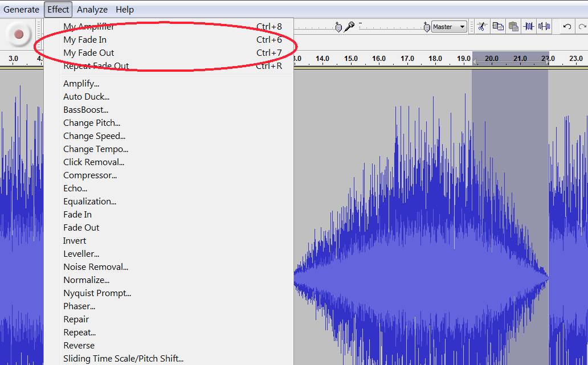588x365 pixels.
Task: Close the open Effect menu
Action: 58,10
